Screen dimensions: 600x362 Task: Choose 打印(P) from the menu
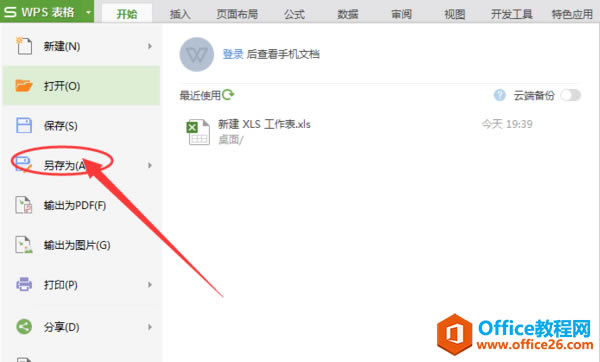81,285
